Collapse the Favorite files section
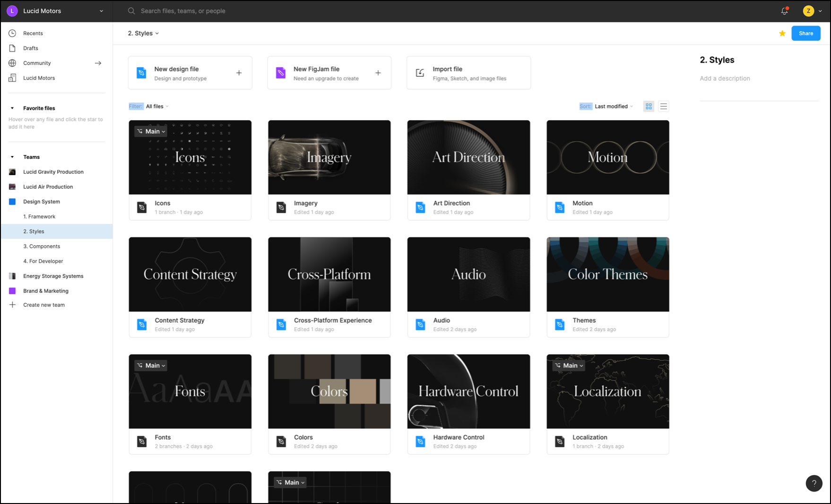 click(12, 108)
